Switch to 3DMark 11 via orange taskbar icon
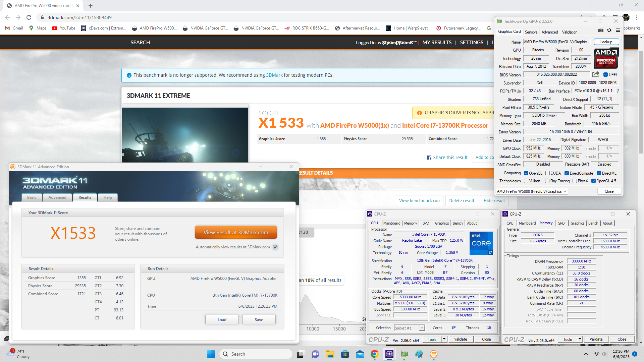This screenshot has width=644, height=362. [434, 354]
